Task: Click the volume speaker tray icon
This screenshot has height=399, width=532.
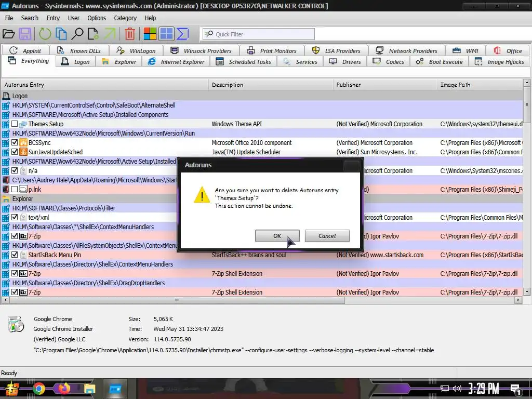Action: [457, 389]
